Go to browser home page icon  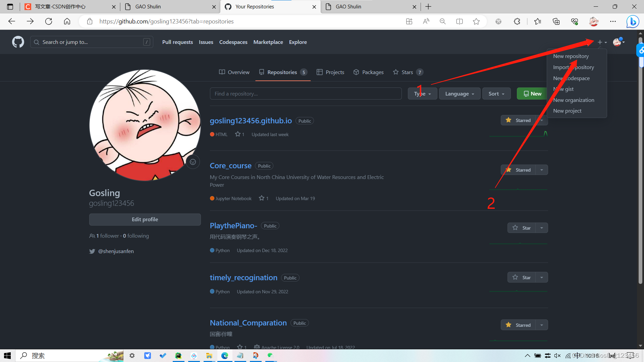click(67, 21)
